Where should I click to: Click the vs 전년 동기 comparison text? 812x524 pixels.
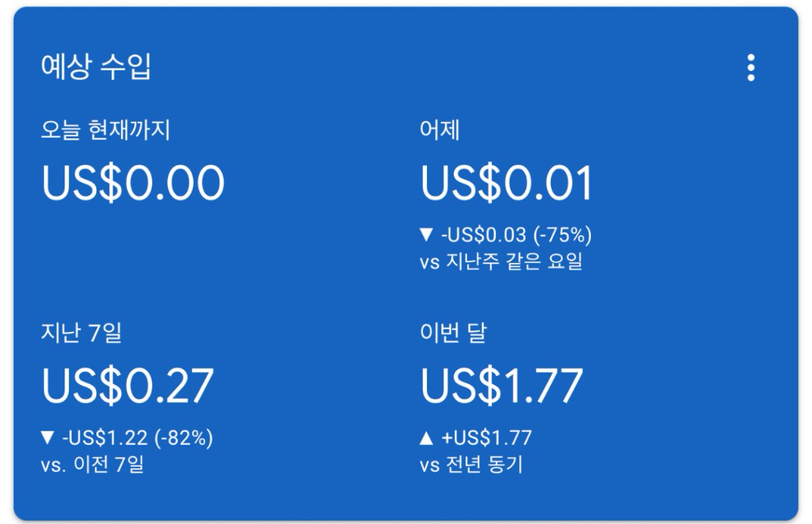471,464
